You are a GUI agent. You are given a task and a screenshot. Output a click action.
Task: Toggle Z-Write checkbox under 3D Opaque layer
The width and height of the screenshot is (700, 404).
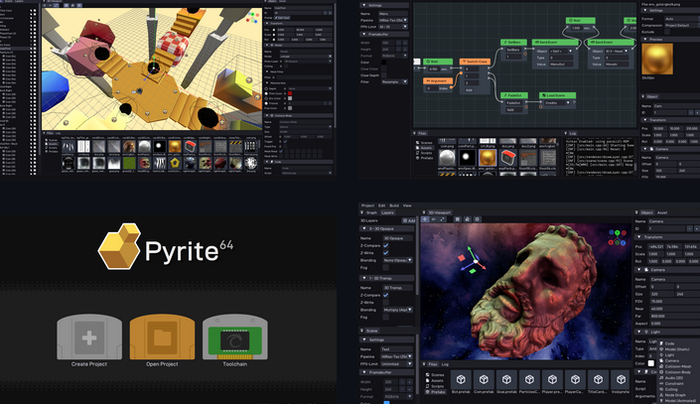point(387,255)
